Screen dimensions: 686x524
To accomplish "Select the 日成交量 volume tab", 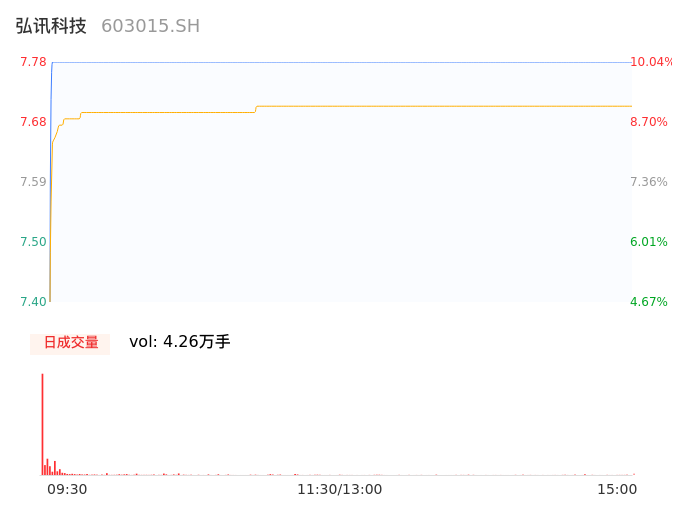I will [70, 343].
